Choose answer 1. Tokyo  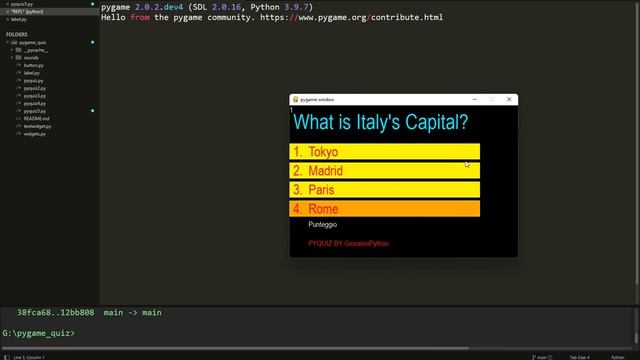click(384, 151)
